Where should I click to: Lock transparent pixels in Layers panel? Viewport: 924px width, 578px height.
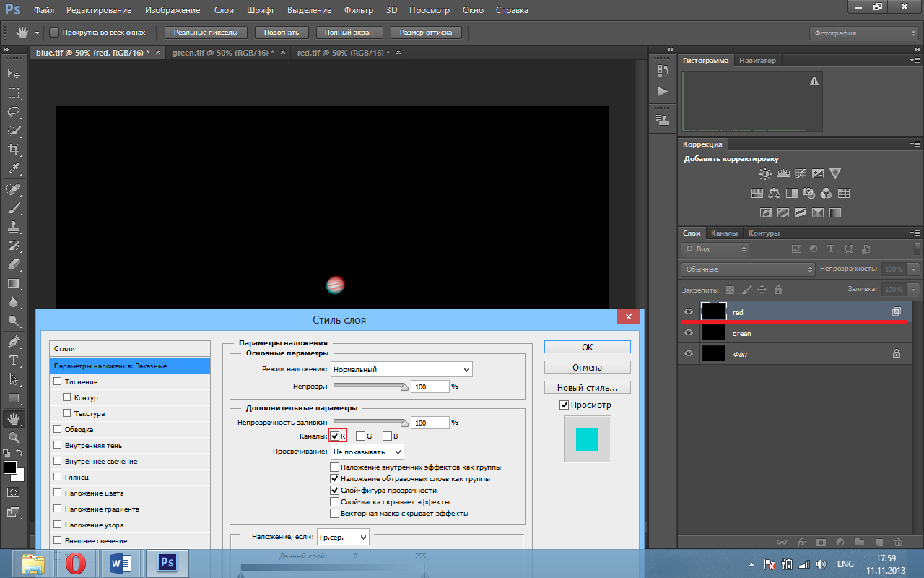pyautogui.click(x=730, y=290)
